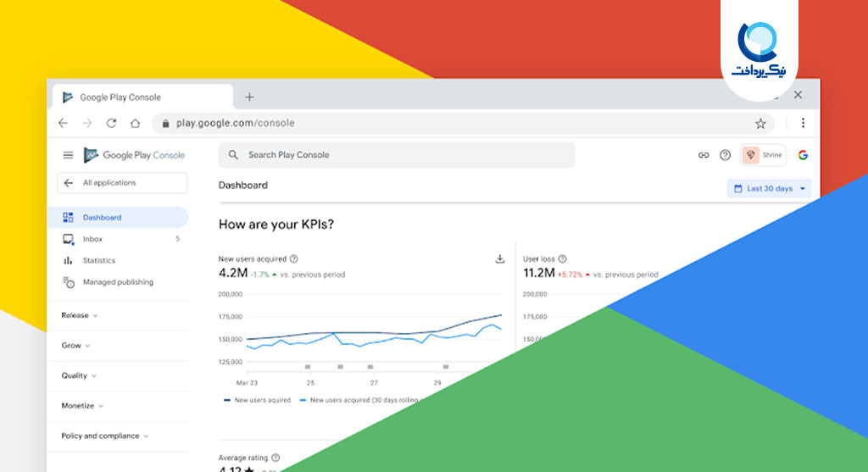Image resolution: width=868 pixels, height=472 pixels.
Task: Click the 11.2M user loss value
Action: point(538,273)
